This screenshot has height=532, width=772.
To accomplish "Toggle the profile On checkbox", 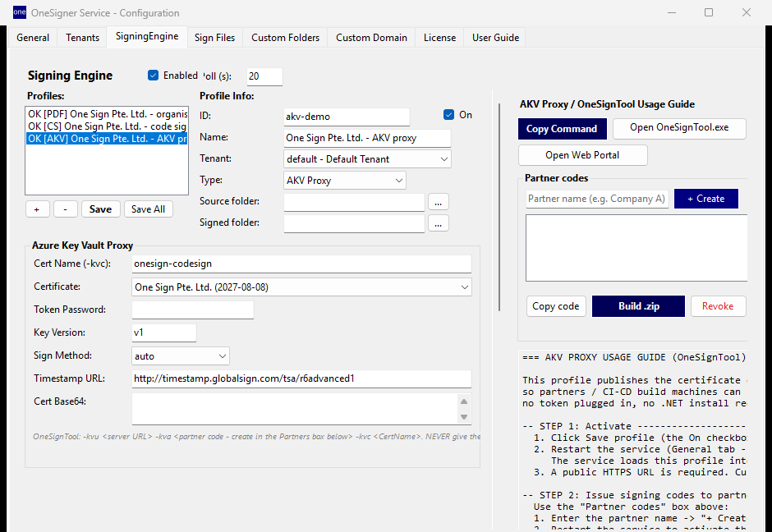I will pos(448,115).
